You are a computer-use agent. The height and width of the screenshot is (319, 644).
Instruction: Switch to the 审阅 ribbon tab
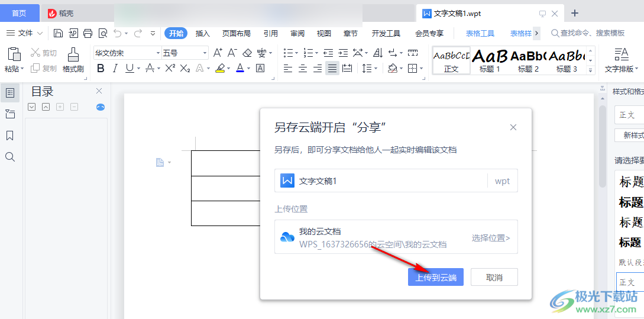[297, 34]
